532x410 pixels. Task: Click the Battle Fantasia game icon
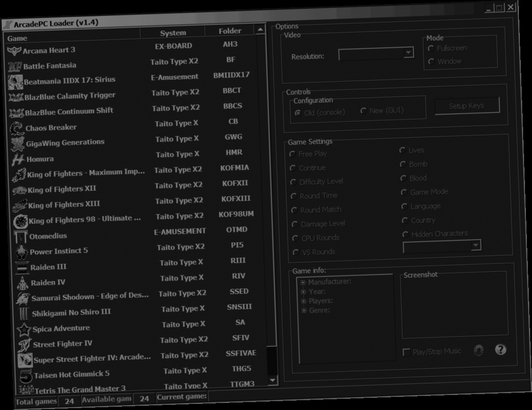click(x=15, y=67)
